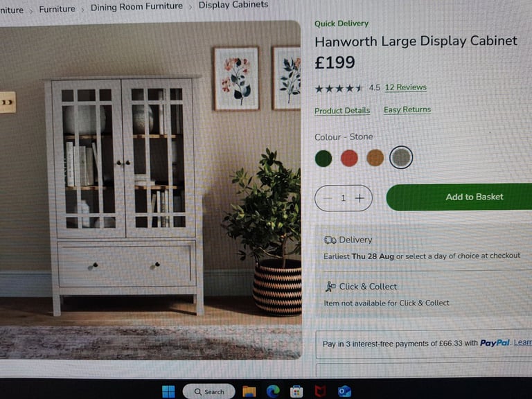
Task: Open Outlook from the taskbar
Action: point(344,391)
